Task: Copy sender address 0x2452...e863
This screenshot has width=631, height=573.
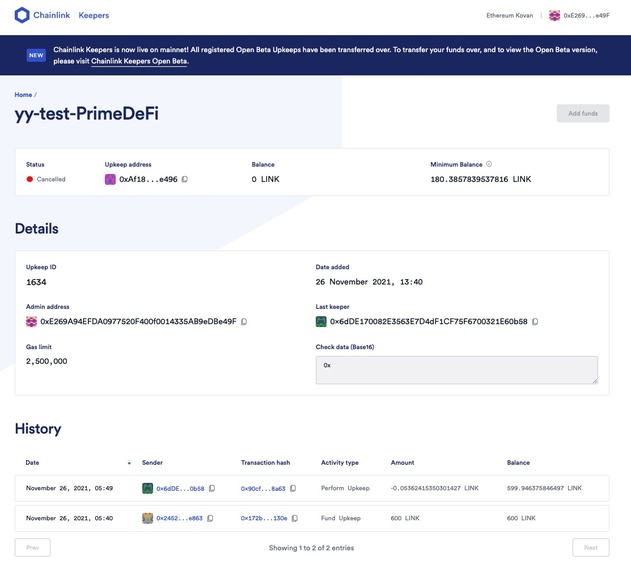Action: pyautogui.click(x=210, y=518)
